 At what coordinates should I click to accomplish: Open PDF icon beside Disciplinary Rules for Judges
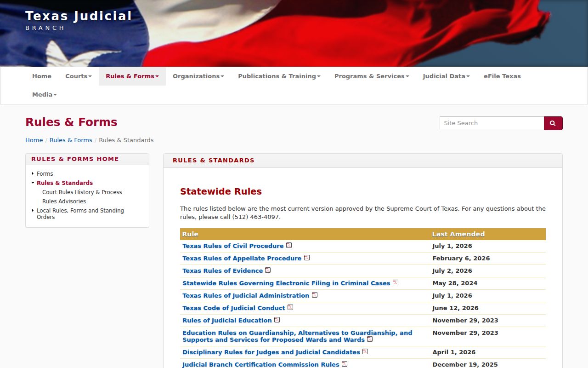pos(365,351)
